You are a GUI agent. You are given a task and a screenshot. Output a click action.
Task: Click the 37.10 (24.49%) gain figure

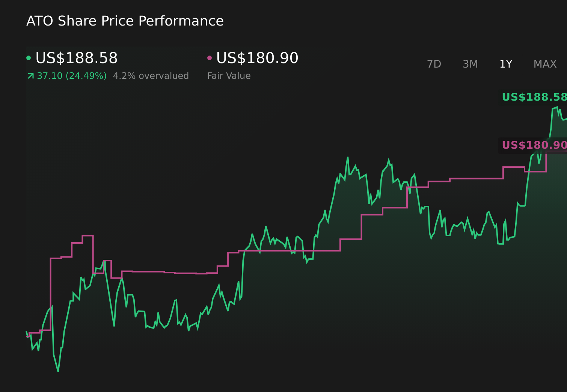point(71,75)
